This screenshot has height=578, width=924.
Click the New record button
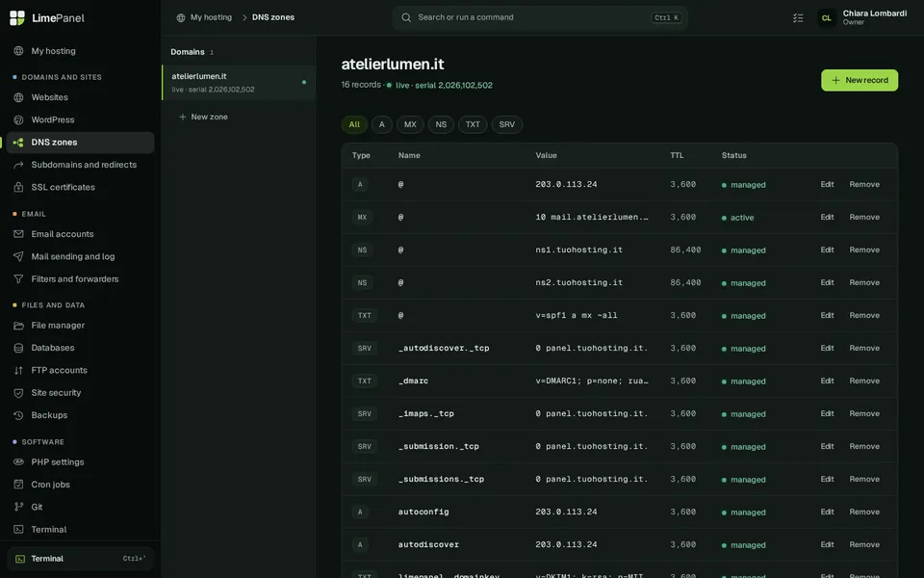pyautogui.click(x=860, y=80)
